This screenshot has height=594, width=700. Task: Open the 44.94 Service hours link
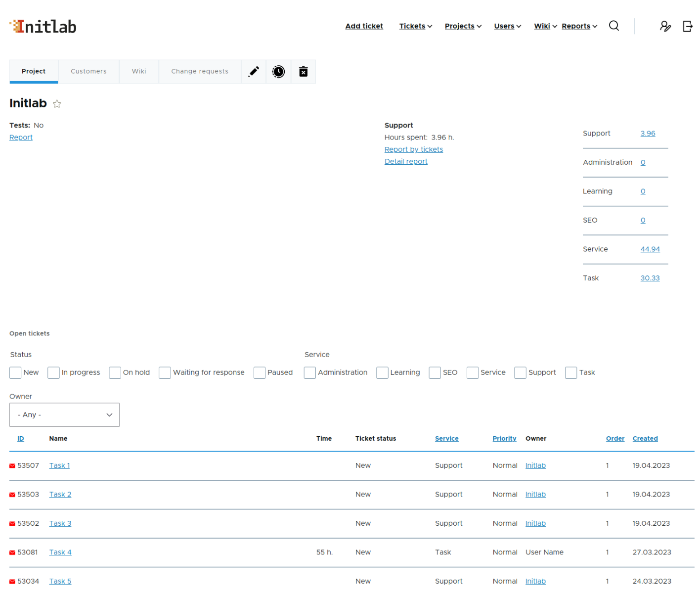pos(650,249)
